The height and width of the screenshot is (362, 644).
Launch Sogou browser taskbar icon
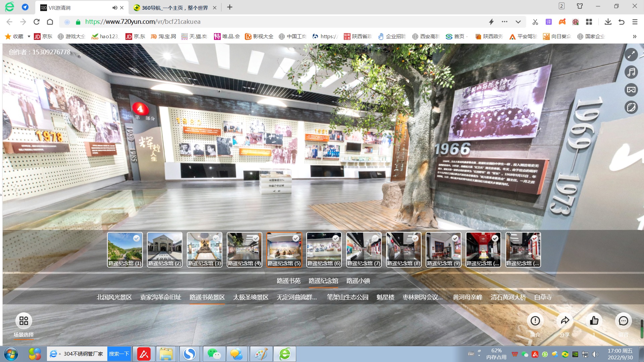(190, 354)
